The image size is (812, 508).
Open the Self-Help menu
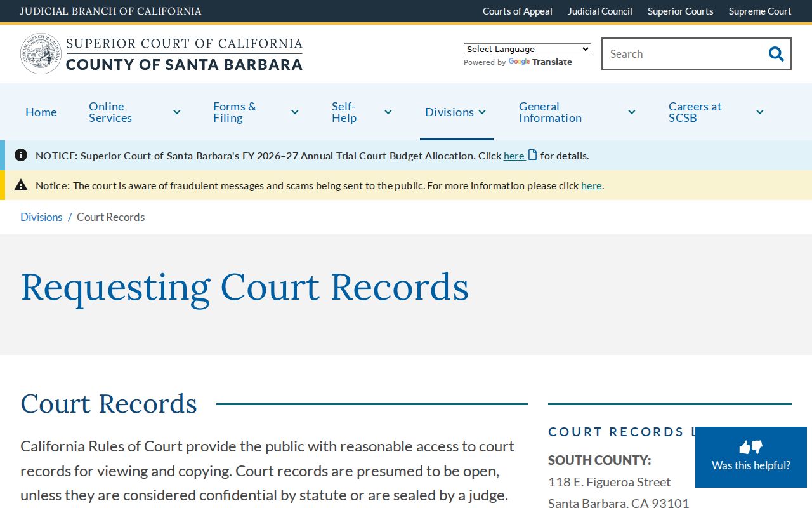344,112
